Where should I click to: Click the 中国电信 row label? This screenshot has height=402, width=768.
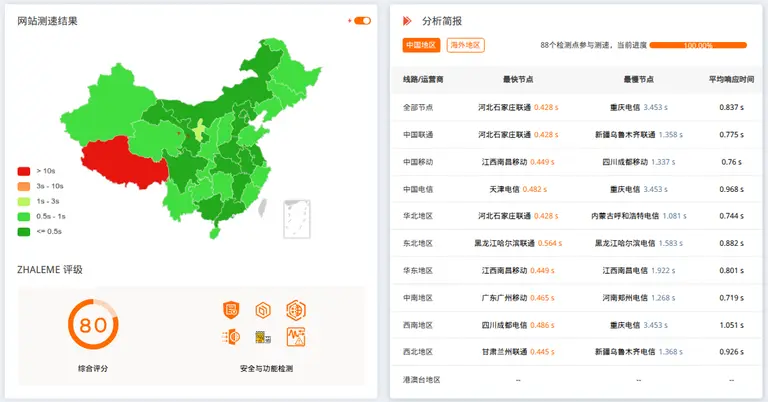click(x=418, y=189)
